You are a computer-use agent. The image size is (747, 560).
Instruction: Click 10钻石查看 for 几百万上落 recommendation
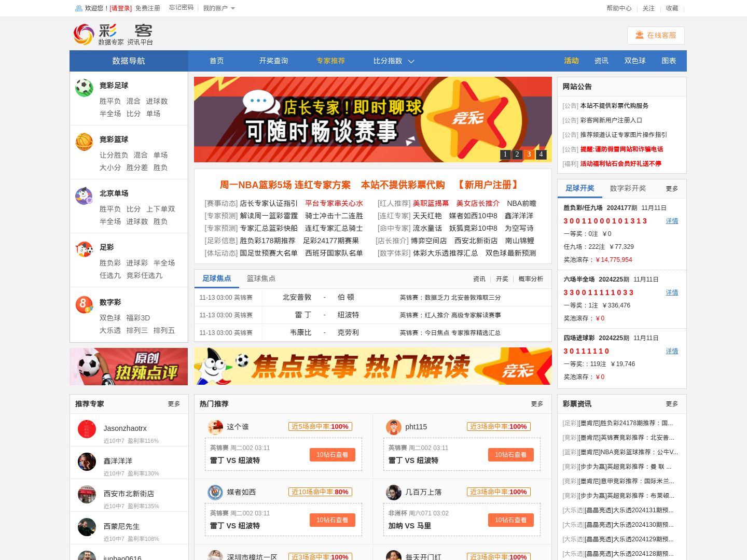click(511, 520)
